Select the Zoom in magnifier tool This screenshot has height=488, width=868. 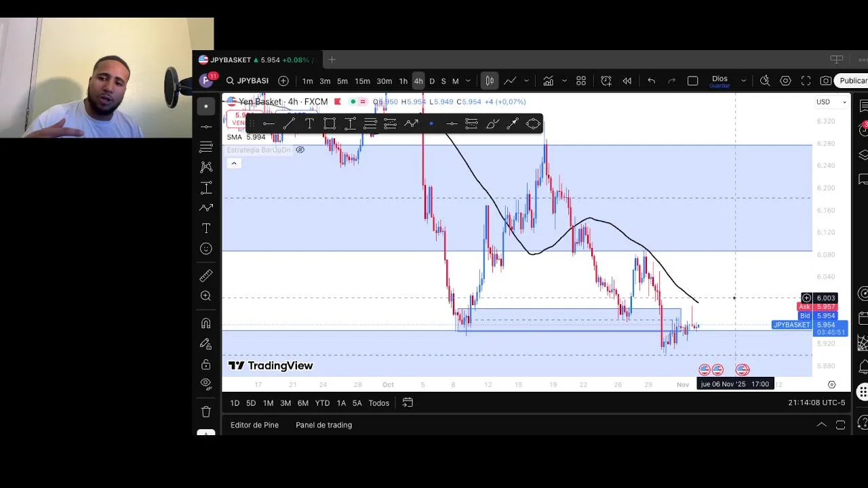[206, 296]
